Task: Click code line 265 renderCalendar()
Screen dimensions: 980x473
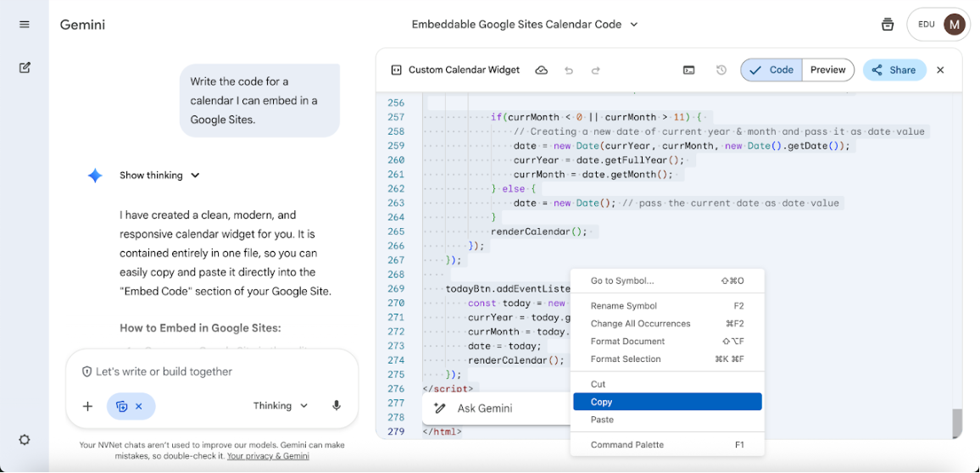Action: (539, 231)
